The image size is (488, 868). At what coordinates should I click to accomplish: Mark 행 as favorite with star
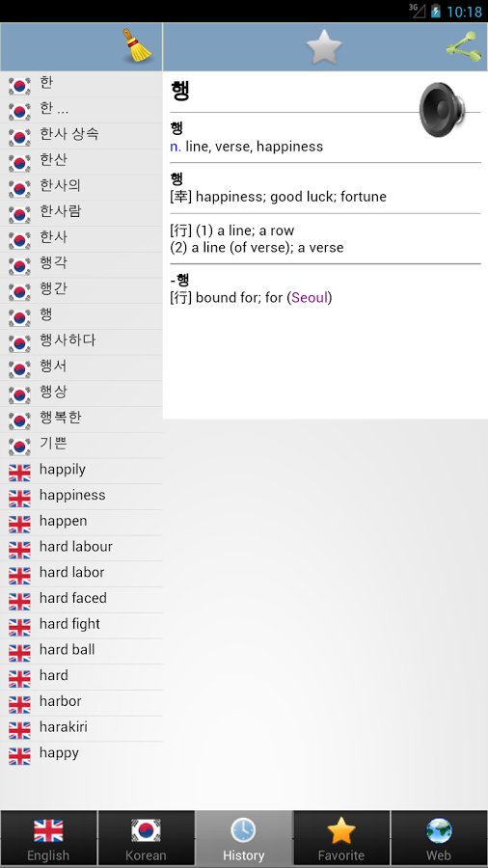click(324, 46)
